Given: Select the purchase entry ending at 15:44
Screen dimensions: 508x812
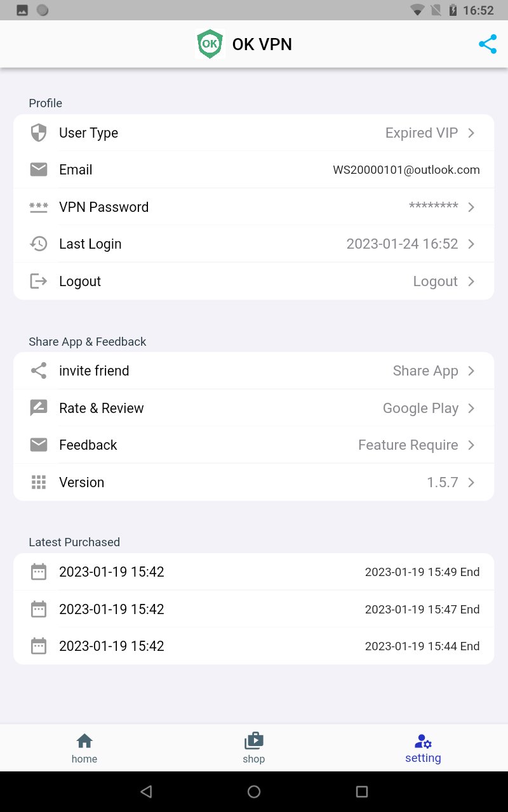Looking at the screenshot, I should (x=254, y=646).
